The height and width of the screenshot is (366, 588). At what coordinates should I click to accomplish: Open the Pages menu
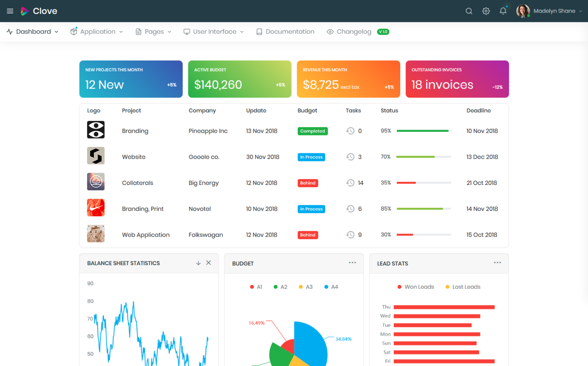(x=153, y=32)
